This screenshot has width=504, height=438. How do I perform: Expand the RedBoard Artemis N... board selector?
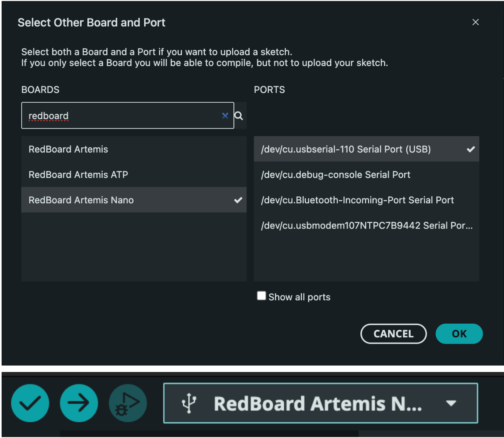coord(317,404)
